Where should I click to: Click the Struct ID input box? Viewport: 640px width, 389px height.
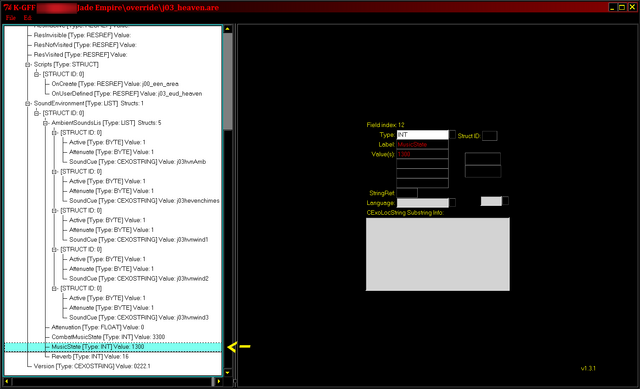[489, 136]
